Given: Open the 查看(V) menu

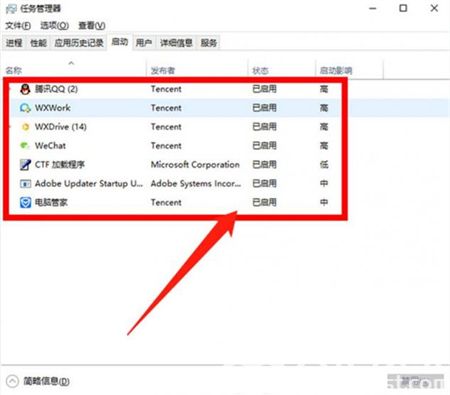Looking at the screenshot, I should [92, 26].
